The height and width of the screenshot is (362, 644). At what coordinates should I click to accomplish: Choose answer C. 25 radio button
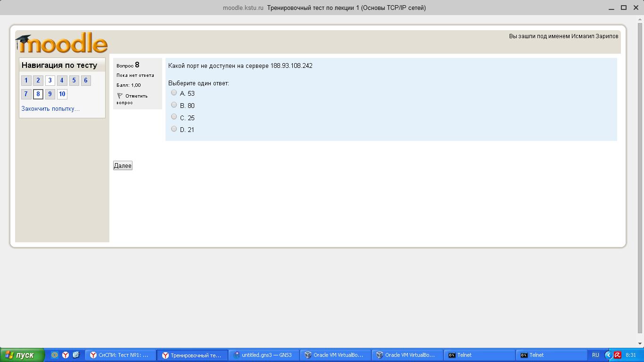coord(174,117)
